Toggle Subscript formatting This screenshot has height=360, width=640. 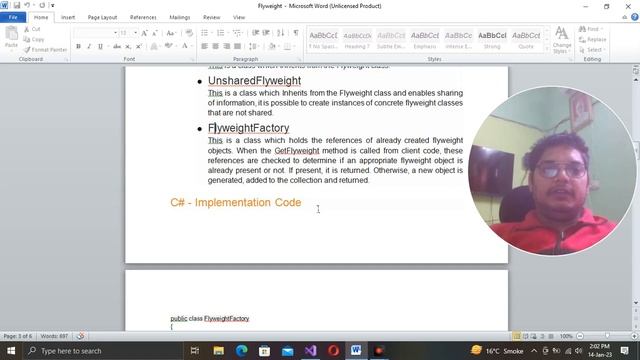pos(128,47)
